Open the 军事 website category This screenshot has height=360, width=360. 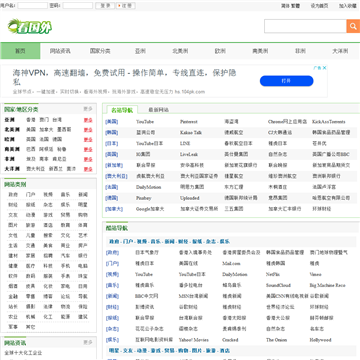pos(13,327)
